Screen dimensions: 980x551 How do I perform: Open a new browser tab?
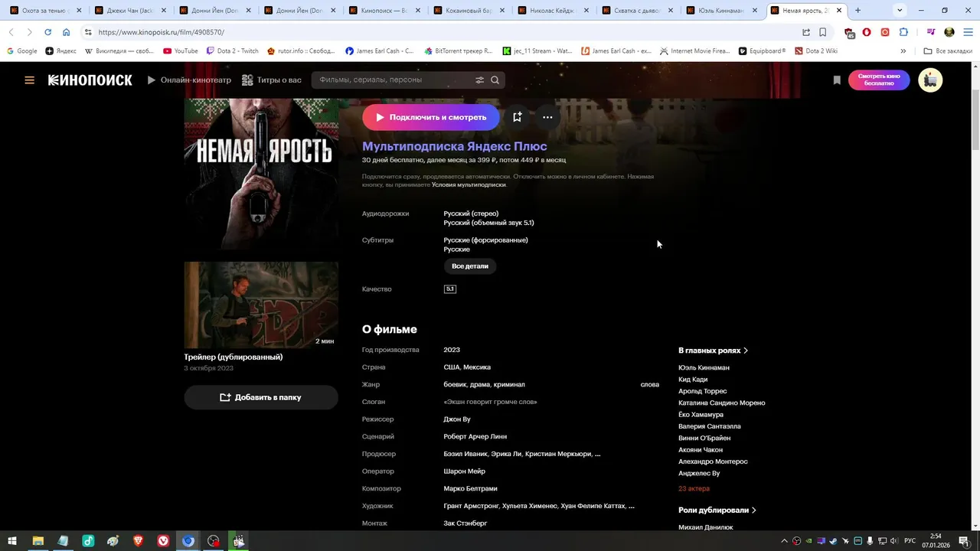pyautogui.click(x=857, y=11)
